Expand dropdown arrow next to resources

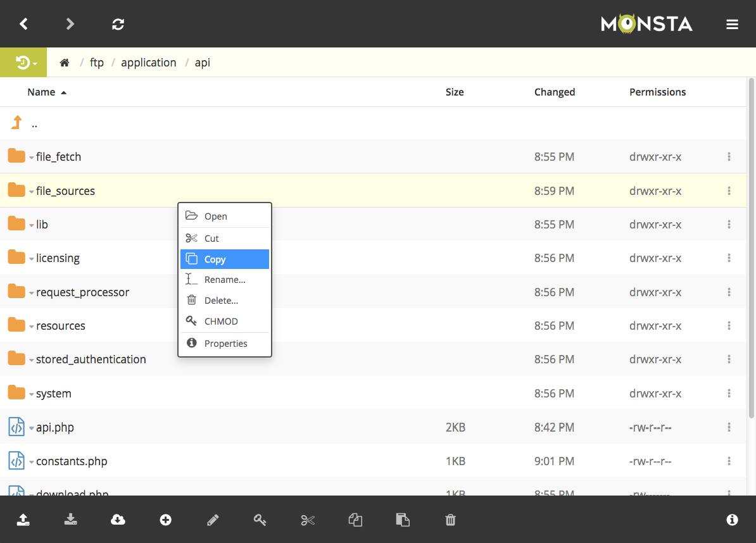point(31,327)
